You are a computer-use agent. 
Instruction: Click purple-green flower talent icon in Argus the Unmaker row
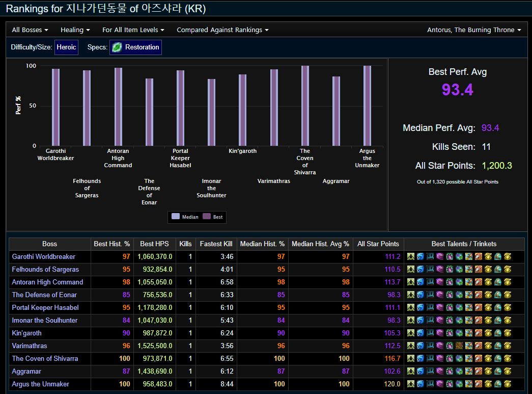459,384
